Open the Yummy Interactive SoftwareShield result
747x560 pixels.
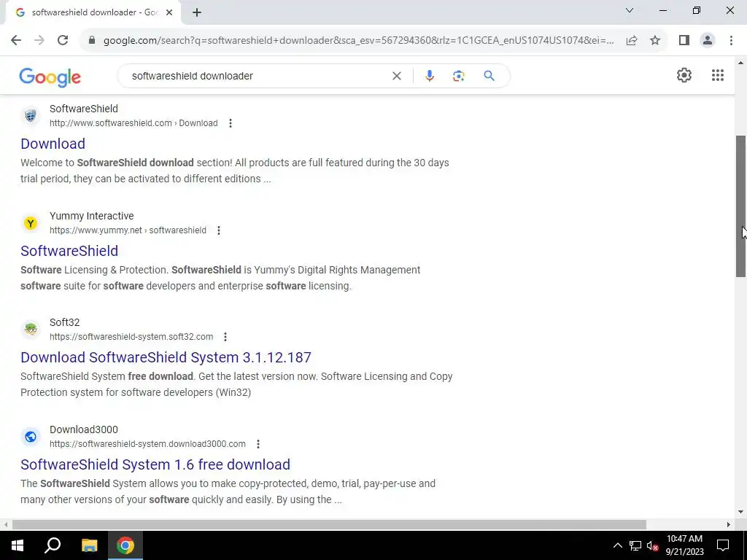[69, 251]
